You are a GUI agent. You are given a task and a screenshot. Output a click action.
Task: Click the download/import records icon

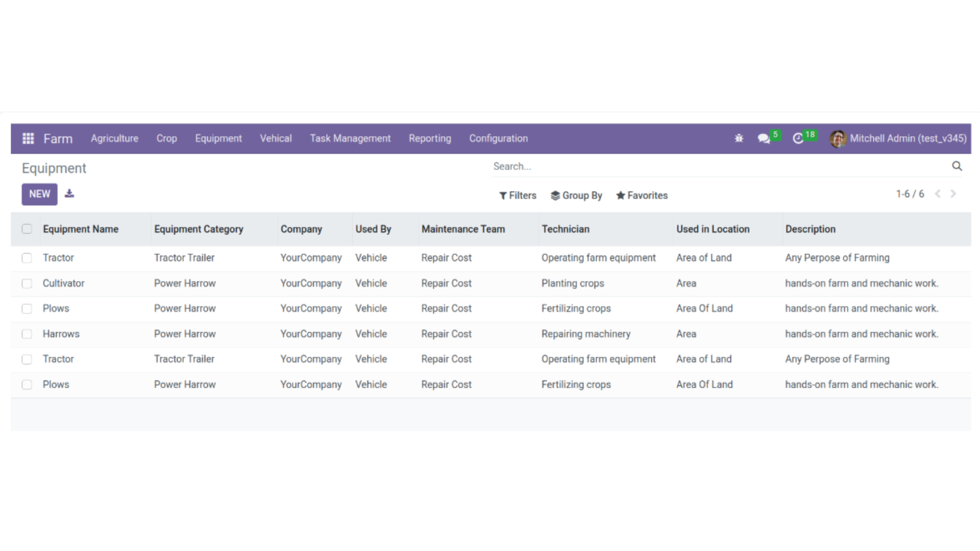click(69, 194)
